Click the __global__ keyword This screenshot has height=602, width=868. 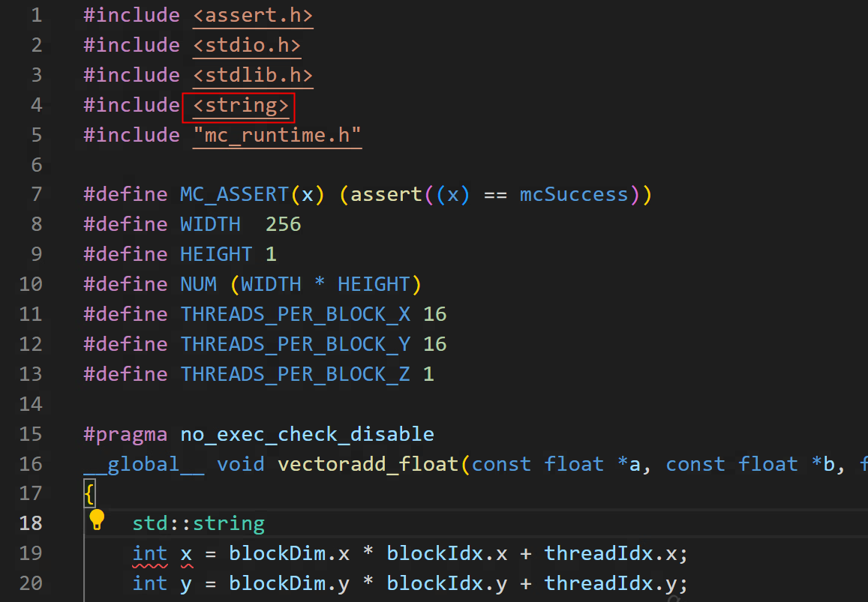tap(144, 464)
